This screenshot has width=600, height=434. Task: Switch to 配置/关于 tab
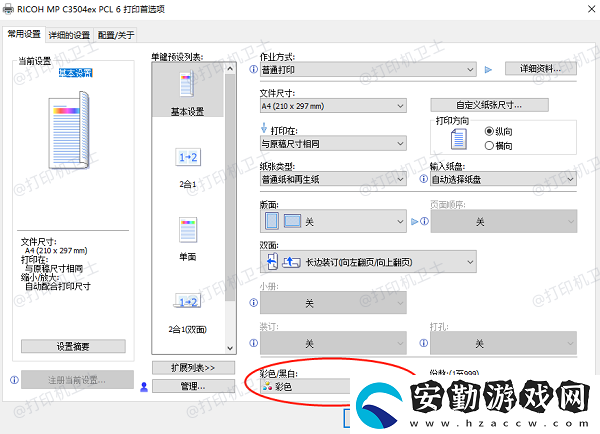point(116,35)
